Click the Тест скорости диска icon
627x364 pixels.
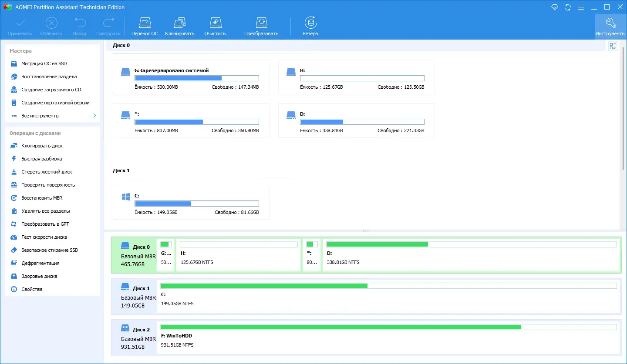13,237
